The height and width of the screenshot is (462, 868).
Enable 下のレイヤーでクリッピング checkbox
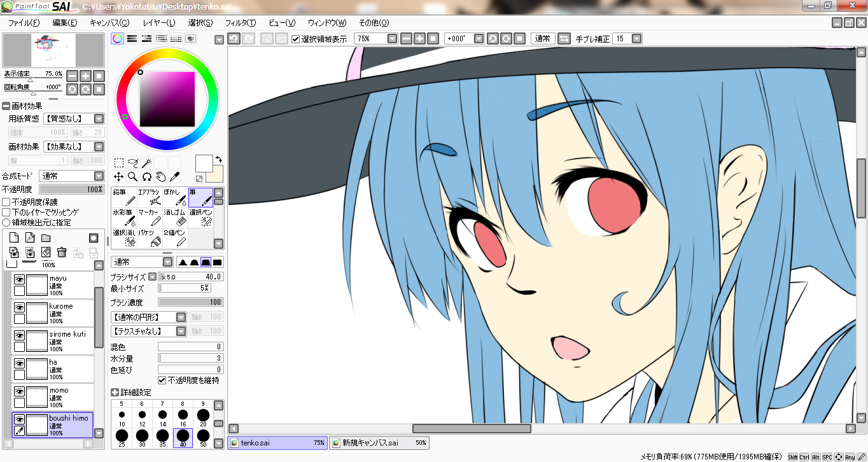6,213
